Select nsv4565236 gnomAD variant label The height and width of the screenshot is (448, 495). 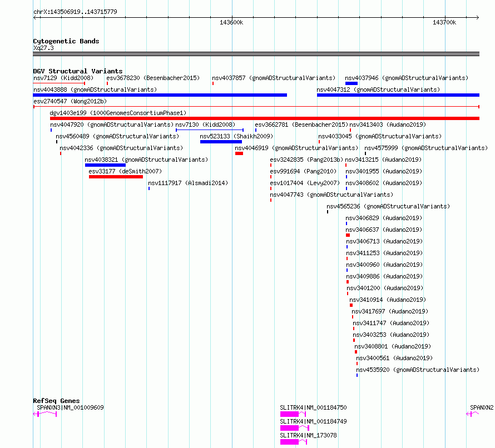[x=388, y=206]
